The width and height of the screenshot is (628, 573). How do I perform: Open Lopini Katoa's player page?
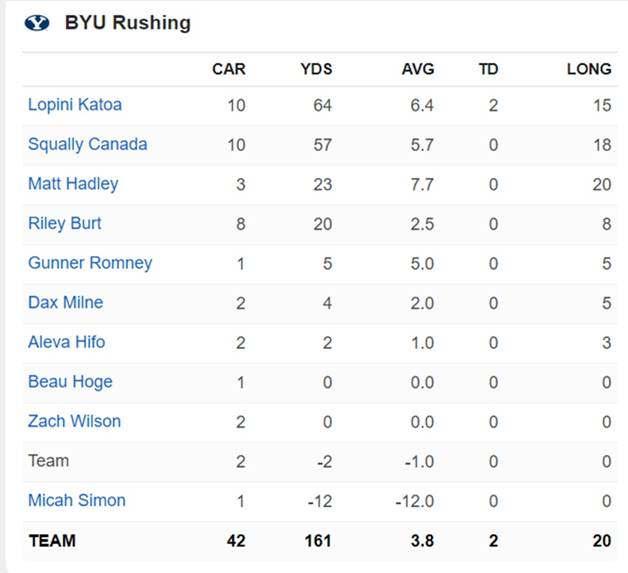click(x=75, y=104)
